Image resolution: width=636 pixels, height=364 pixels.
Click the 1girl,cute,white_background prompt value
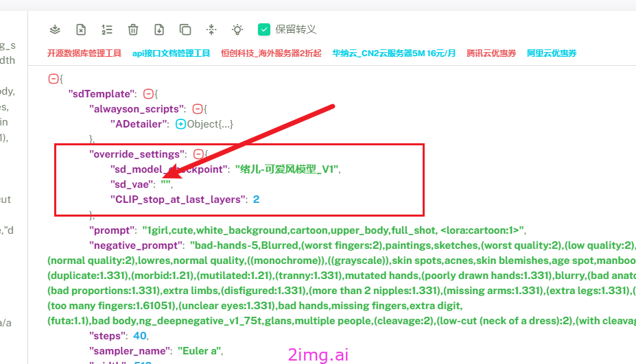tap(333, 230)
